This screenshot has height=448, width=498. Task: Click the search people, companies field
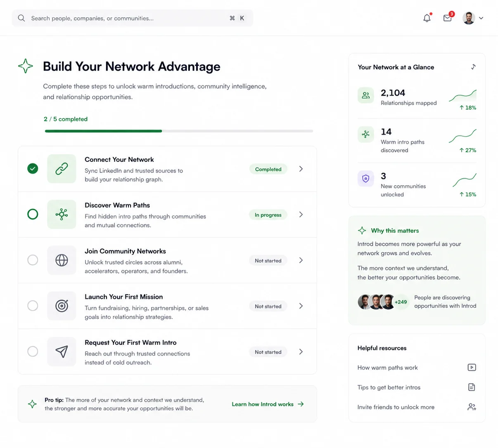point(132,18)
